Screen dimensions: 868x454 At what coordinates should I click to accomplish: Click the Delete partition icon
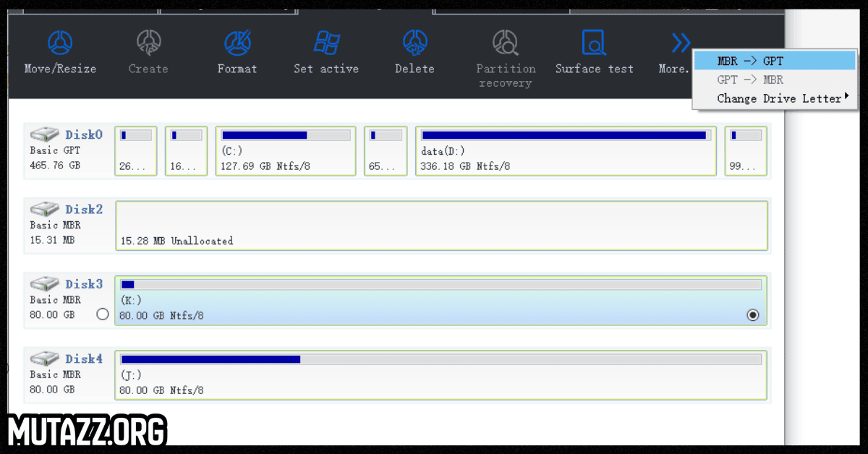[414, 43]
